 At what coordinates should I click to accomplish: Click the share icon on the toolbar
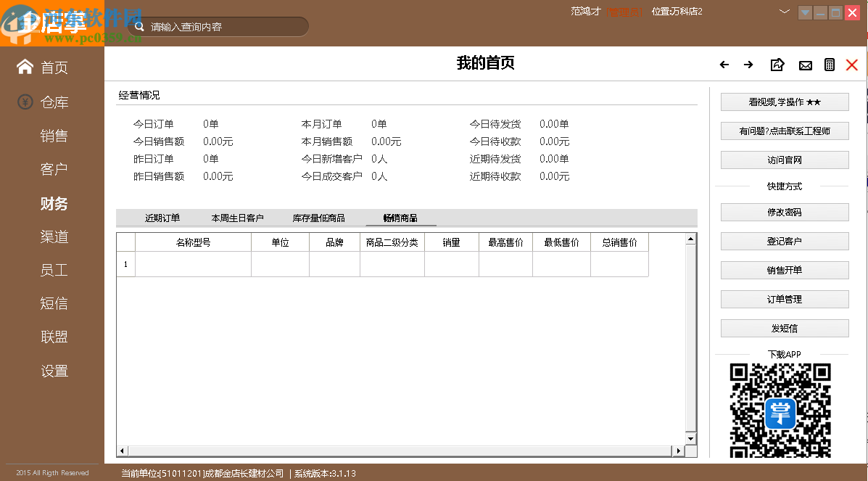[x=777, y=65]
